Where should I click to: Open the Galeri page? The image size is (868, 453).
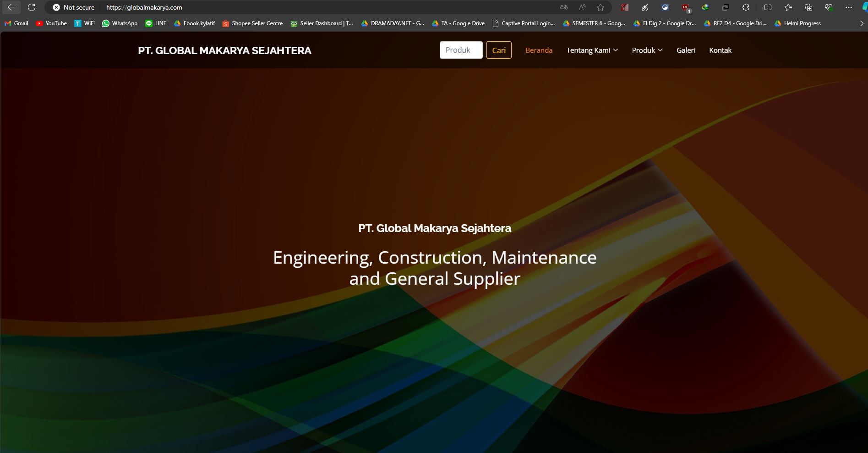pyautogui.click(x=686, y=50)
